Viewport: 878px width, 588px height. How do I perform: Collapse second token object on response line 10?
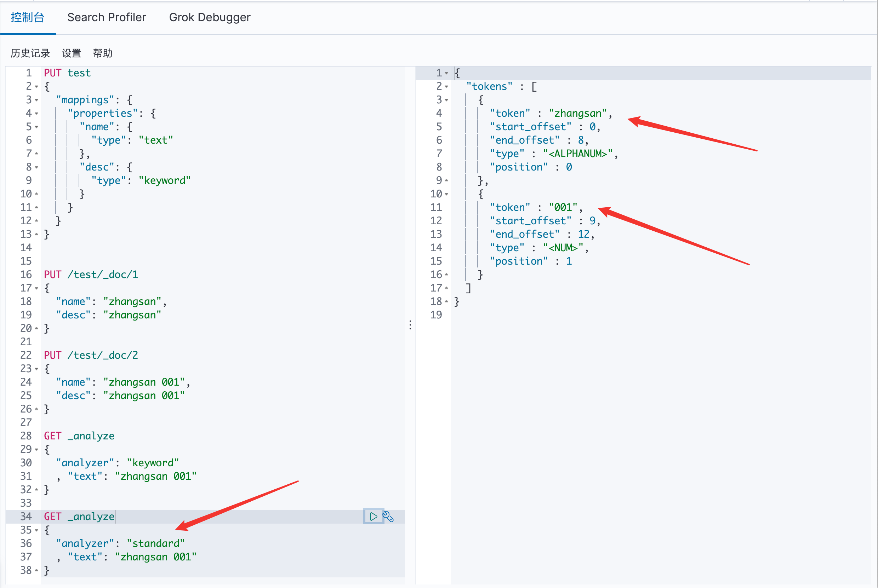[446, 194]
